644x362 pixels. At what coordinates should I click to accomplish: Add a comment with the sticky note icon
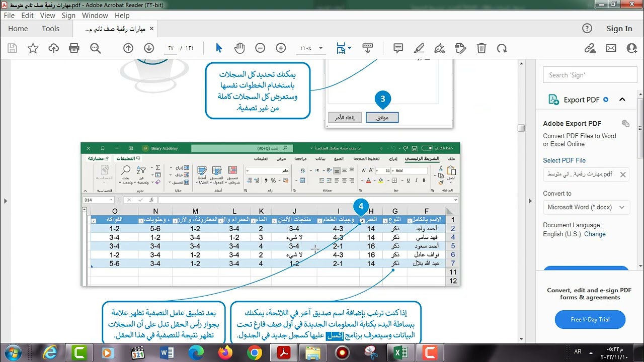398,48
